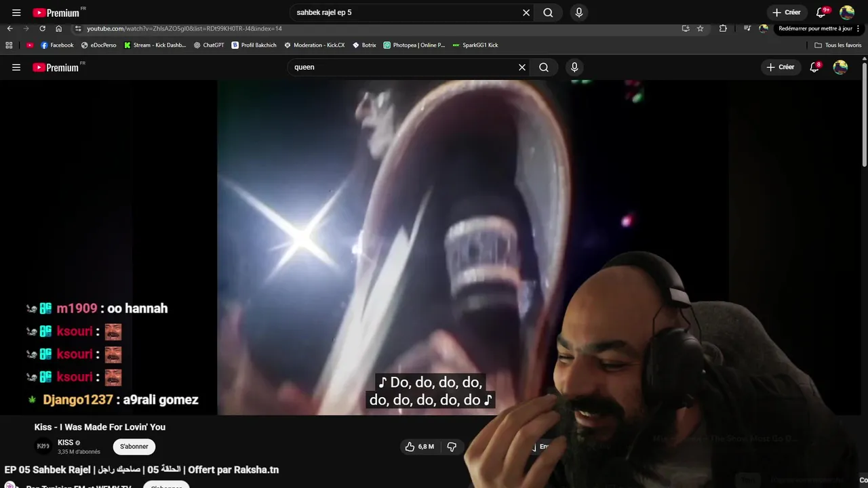This screenshot has height=488, width=868.
Task: Open the Stream - Kick Dashboard bookmark
Action: tap(155, 45)
